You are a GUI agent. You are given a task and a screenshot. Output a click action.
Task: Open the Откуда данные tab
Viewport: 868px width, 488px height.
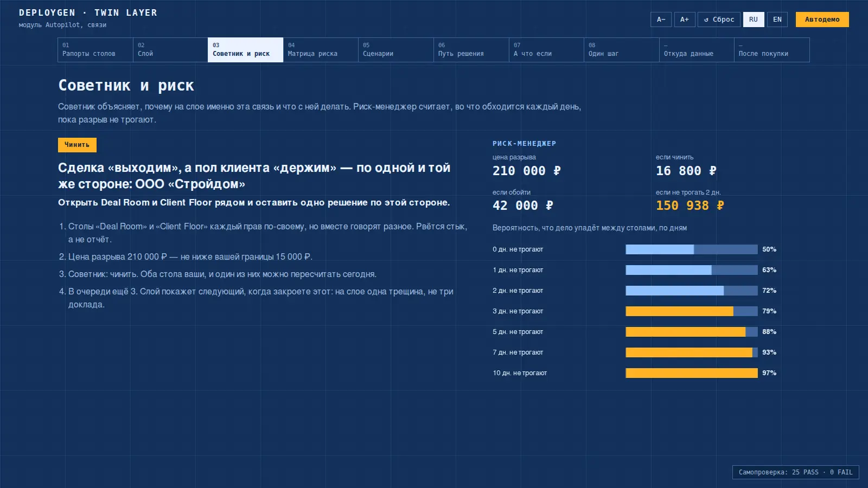pos(697,50)
